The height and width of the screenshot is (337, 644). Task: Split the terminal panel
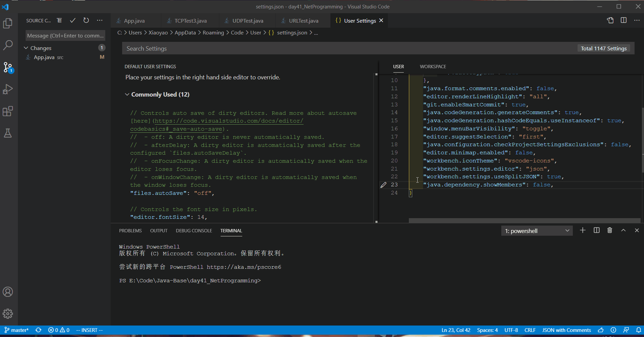coord(596,230)
